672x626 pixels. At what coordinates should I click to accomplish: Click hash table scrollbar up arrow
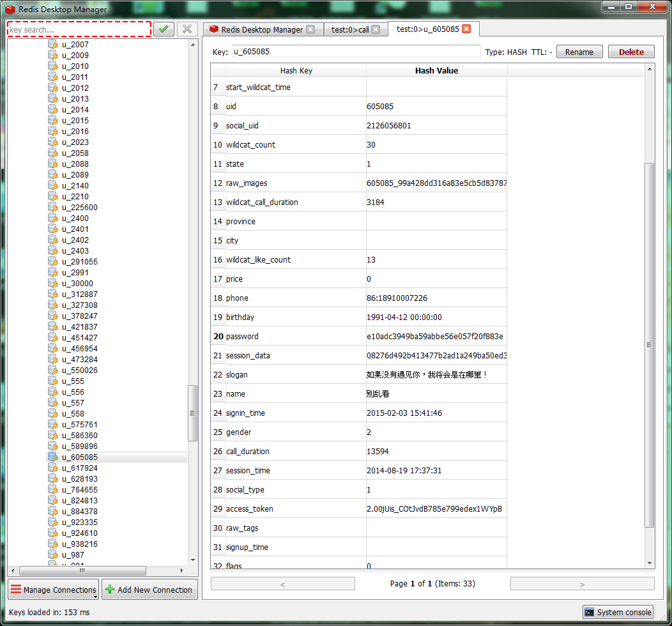(649, 69)
